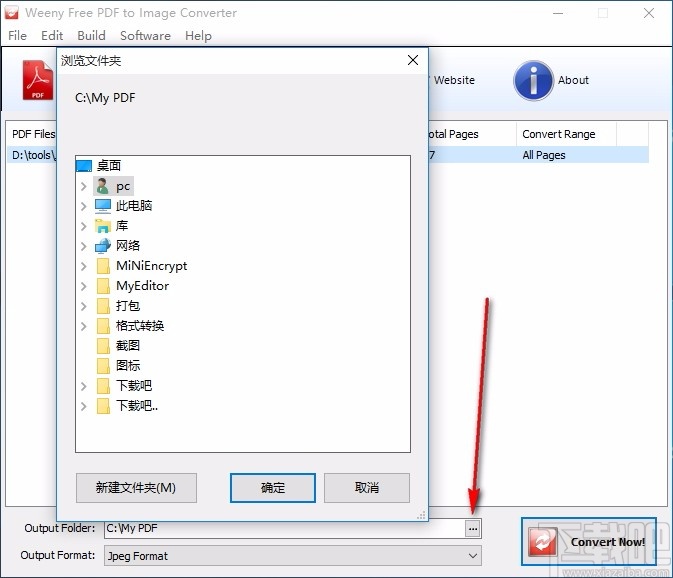Expand the 下载吧 folder node
The width and height of the screenshot is (673, 578).
tap(84, 386)
